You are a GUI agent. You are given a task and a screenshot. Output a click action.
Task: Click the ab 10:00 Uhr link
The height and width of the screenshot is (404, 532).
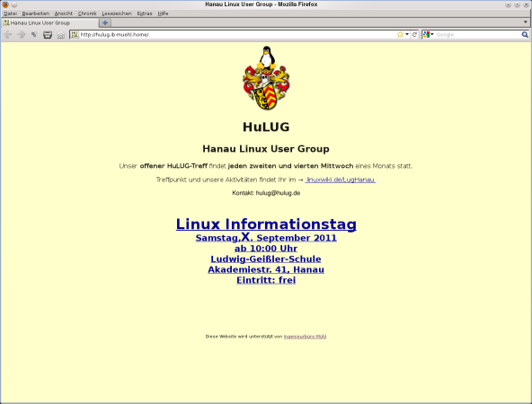[x=266, y=249]
